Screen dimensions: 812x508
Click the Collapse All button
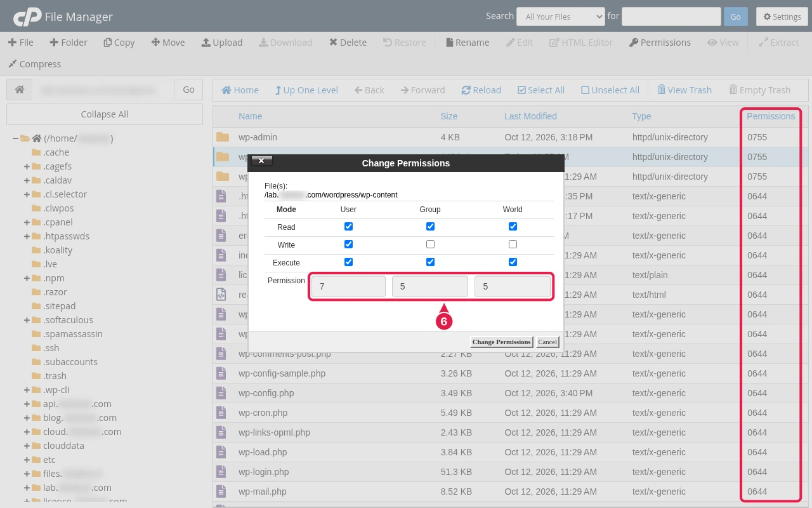105,114
